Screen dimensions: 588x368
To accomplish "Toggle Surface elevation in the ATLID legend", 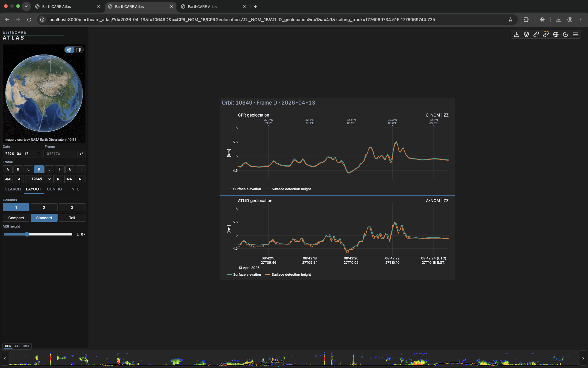I will pyautogui.click(x=244, y=274).
